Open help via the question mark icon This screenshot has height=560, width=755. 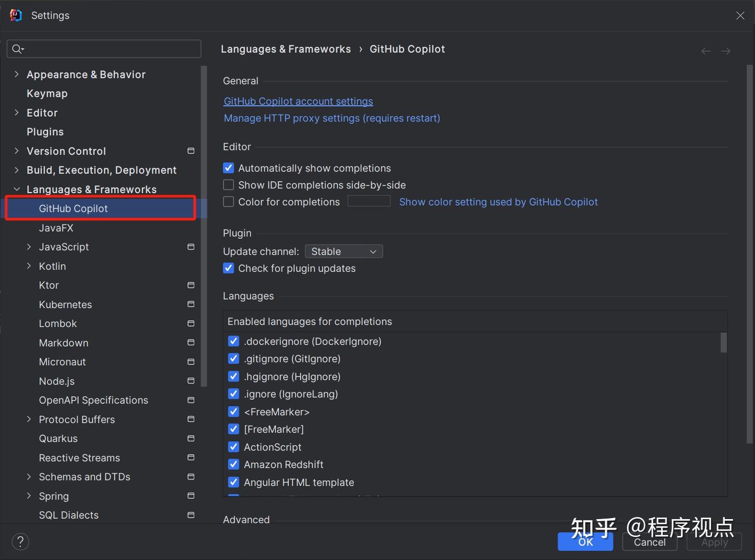point(20,541)
